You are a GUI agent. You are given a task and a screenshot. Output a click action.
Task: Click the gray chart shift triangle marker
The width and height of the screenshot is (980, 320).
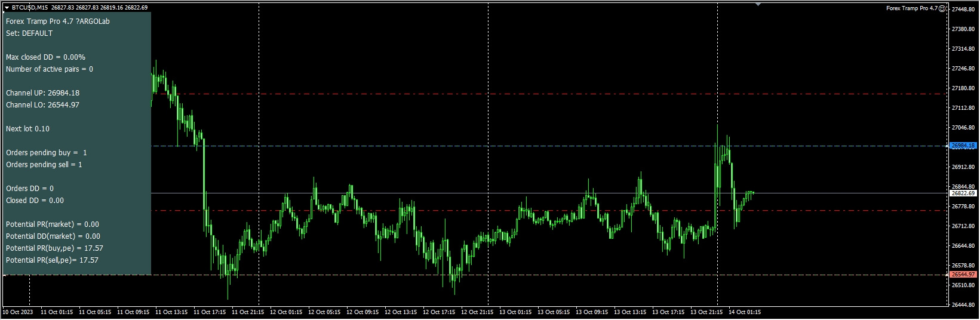[x=758, y=5]
